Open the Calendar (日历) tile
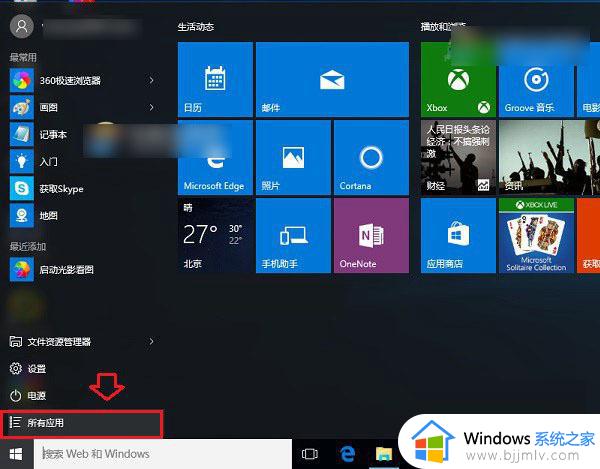Image resolution: width=600 pixels, height=469 pixels. click(215, 79)
